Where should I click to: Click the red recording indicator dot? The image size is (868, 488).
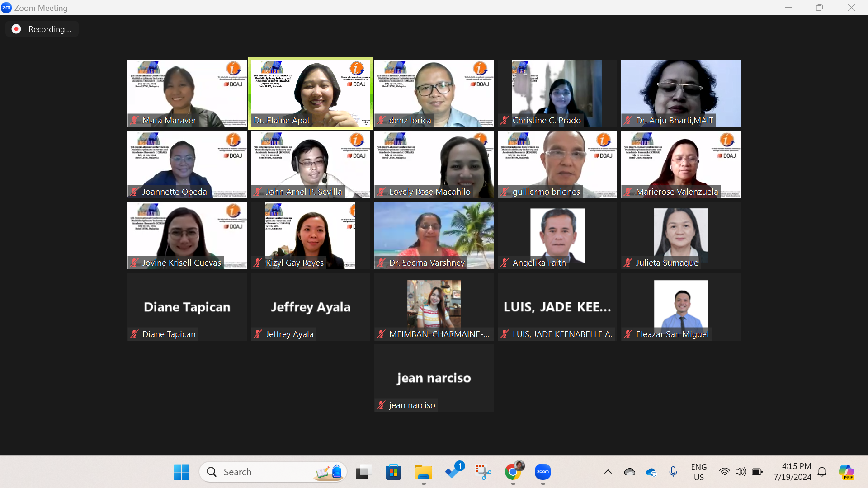coord(16,29)
